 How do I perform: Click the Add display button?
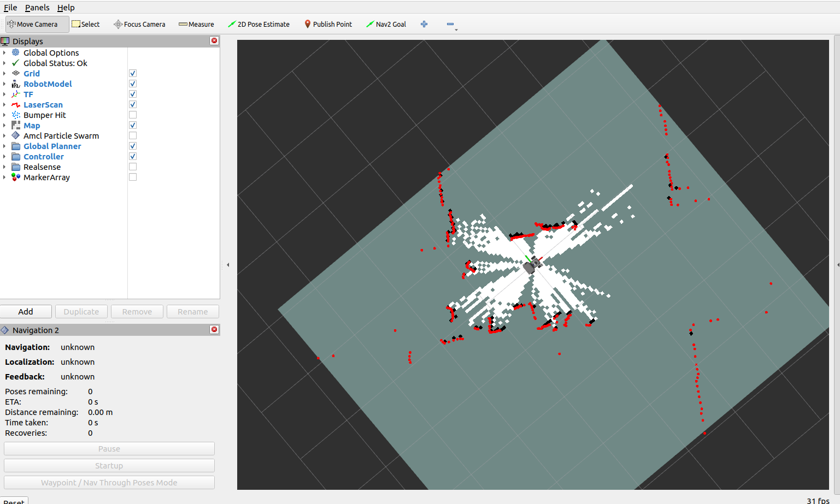[26, 311]
